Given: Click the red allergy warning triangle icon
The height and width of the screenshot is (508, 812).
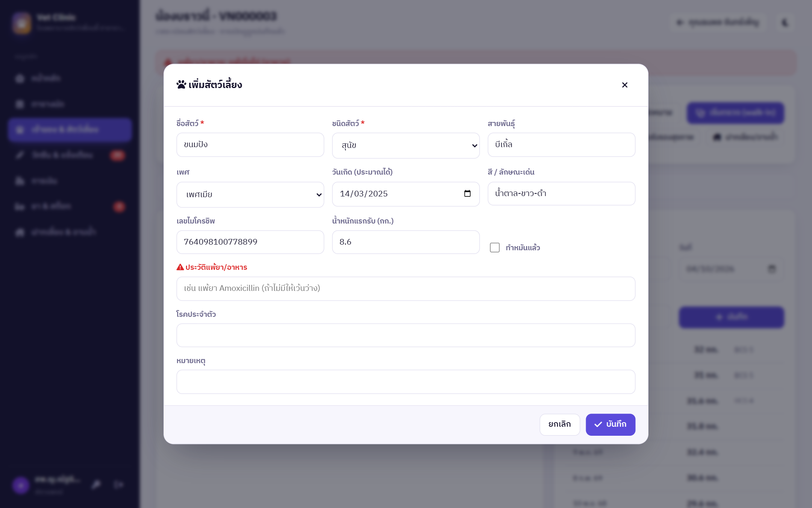Looking at the screenshot, I should (x=180, y=267).
